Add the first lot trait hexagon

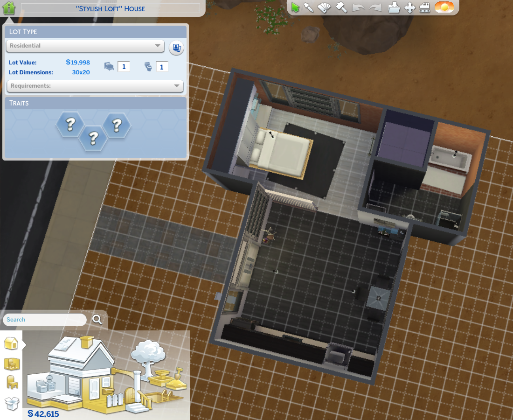(70, 124)
